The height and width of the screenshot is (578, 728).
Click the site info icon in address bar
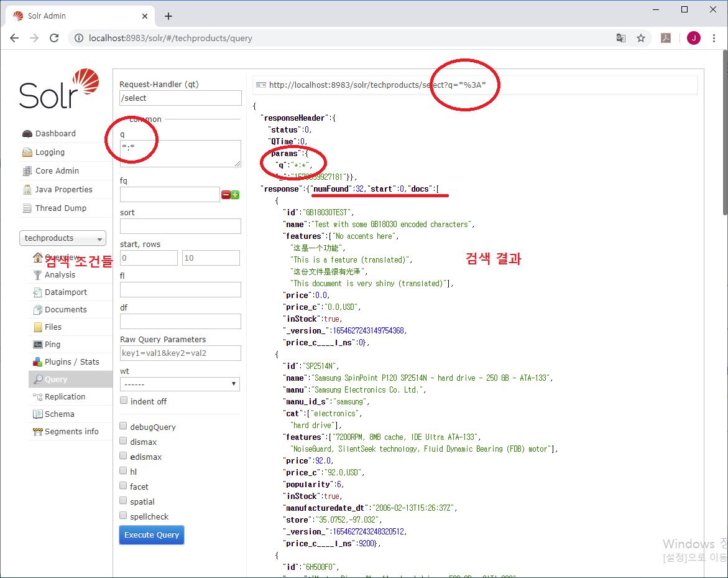(x=79, y=38)
